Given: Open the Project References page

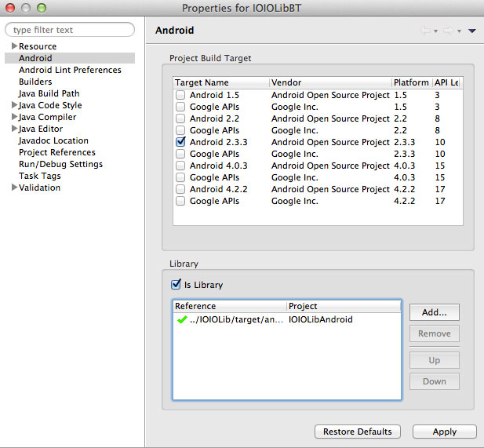Looking at the screenshot, I should click(57, 152).
